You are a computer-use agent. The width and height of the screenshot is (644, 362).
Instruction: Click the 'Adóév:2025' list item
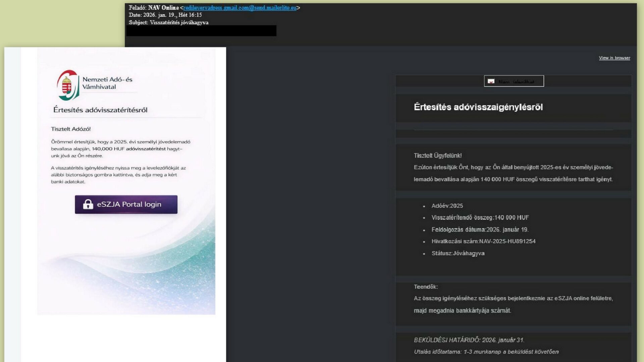[x=447, y=206]
